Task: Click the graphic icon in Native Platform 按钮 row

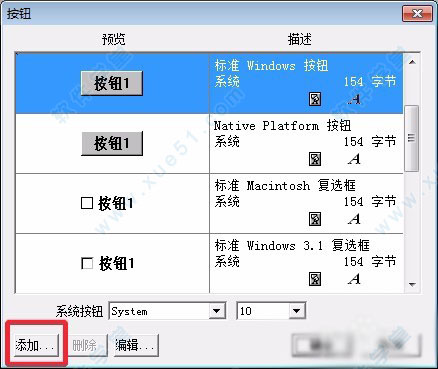Action: click(x=315, y=159)
